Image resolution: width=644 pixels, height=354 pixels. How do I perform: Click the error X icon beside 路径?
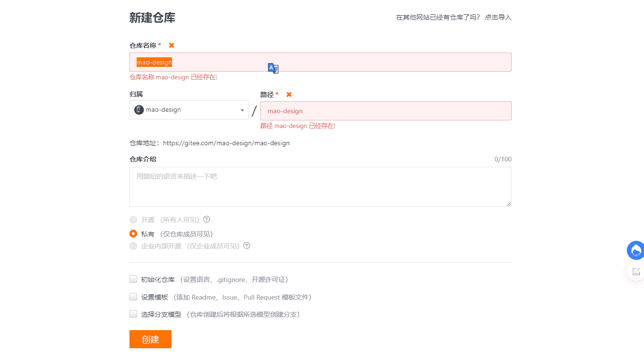tap(289, 95)
